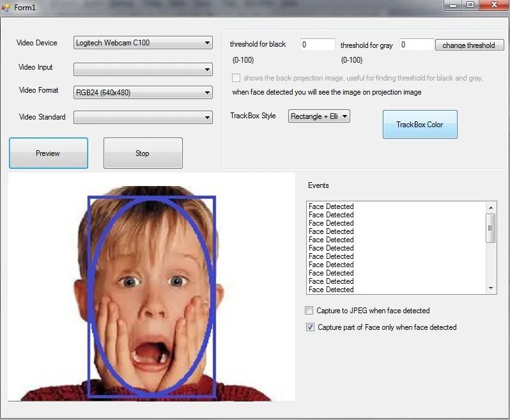This screenshot has width=510, height=420.
Task: Click the change threshold button
Action: point(469,45)
